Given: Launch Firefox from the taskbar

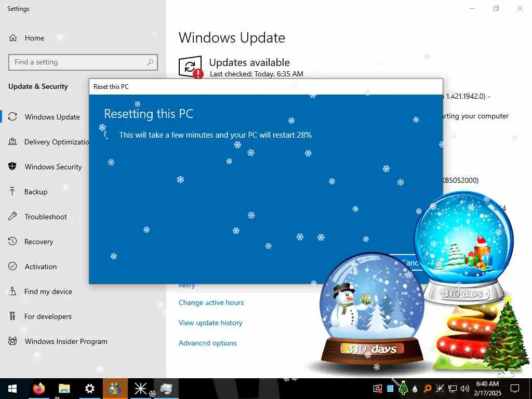Looking at the screenshot, I should tap(38, 389).
